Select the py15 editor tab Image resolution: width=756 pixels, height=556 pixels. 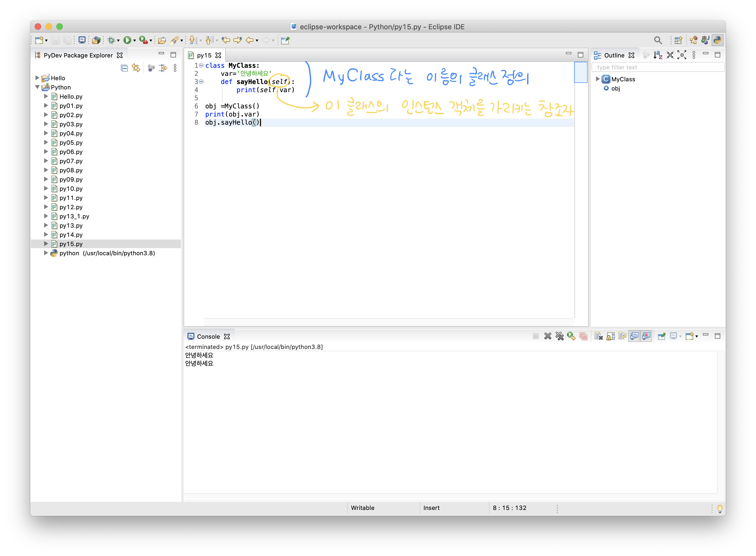click(204, 55)
